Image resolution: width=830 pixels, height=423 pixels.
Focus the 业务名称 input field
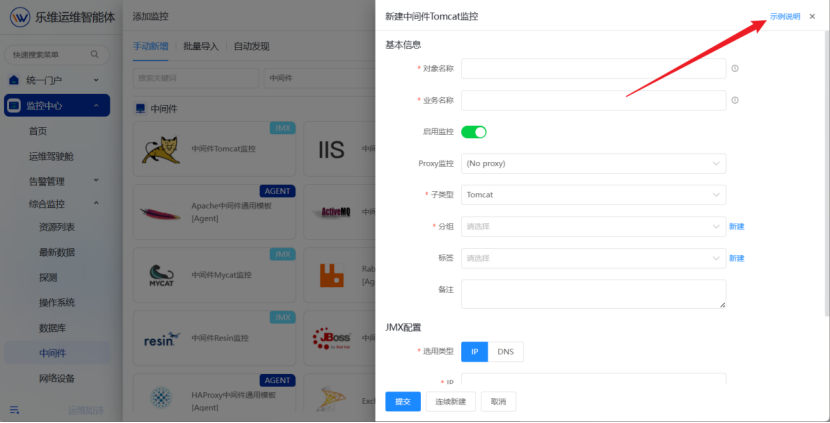pos(593,100)
